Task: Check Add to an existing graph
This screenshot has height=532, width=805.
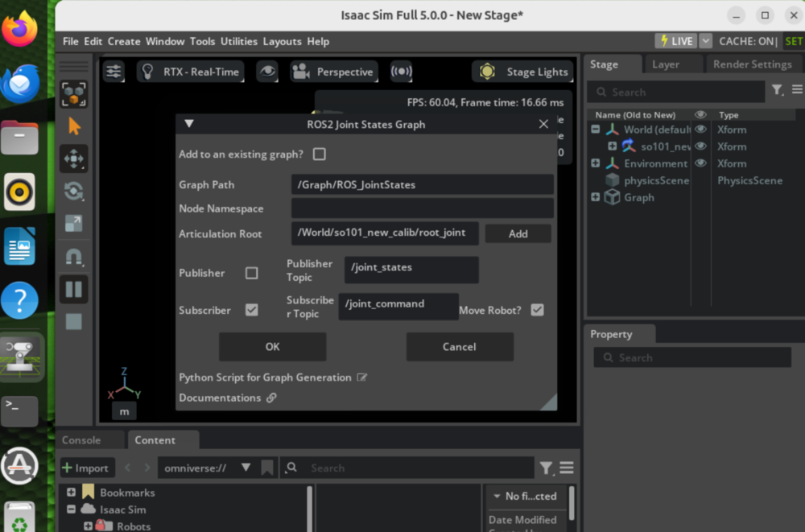Action: (x=320, y=154)
